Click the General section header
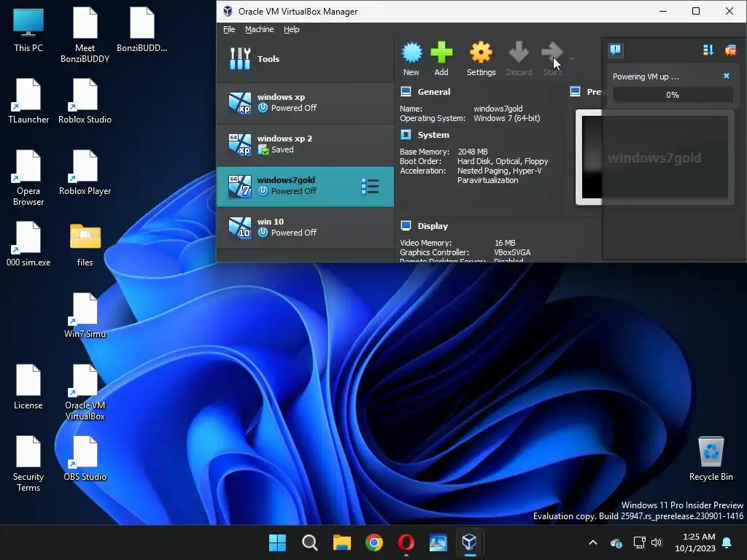This screenshot has width=747, height=560. pos(433,92)
